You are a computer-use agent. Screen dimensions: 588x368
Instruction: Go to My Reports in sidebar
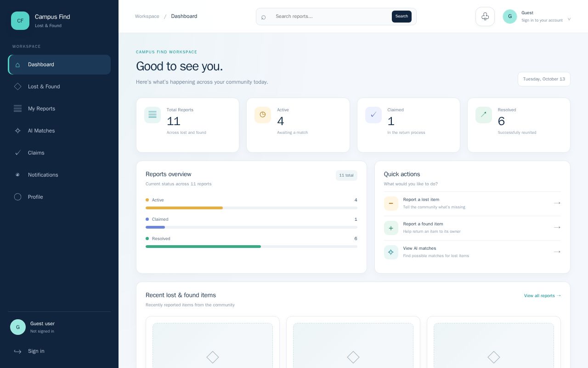click(x=59, y=109)
